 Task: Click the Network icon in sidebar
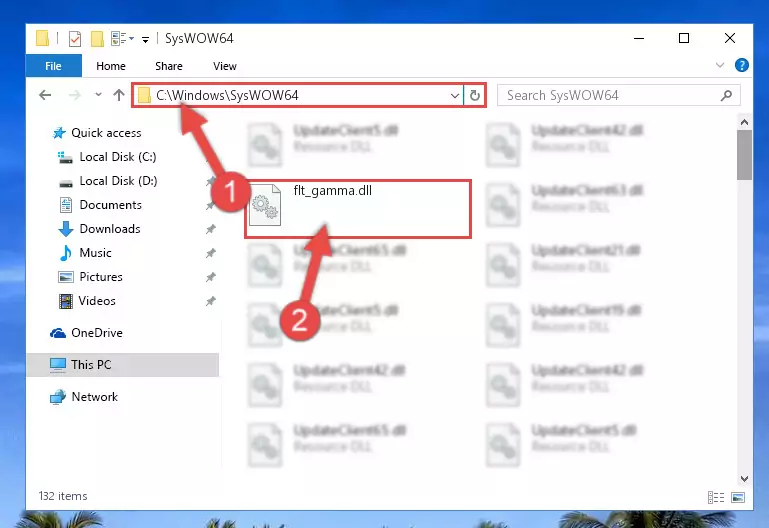point(58,397)
